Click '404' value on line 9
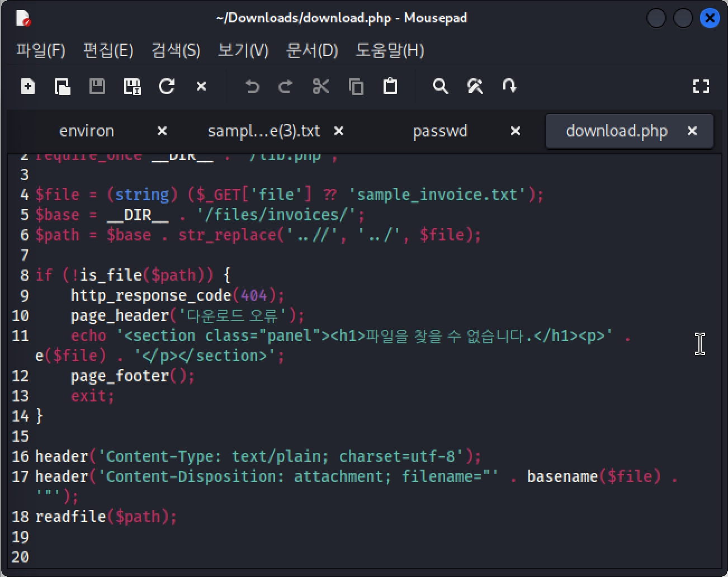Screen dimensions: 728x577 pos(254,295)
